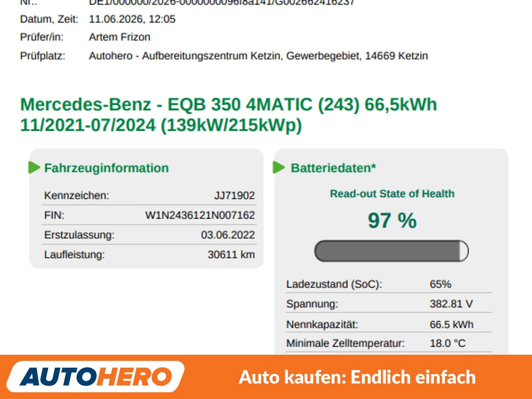Click the State of Health progress bar
Viewport: 532px width, 399px height.
[x=391, y=251]
